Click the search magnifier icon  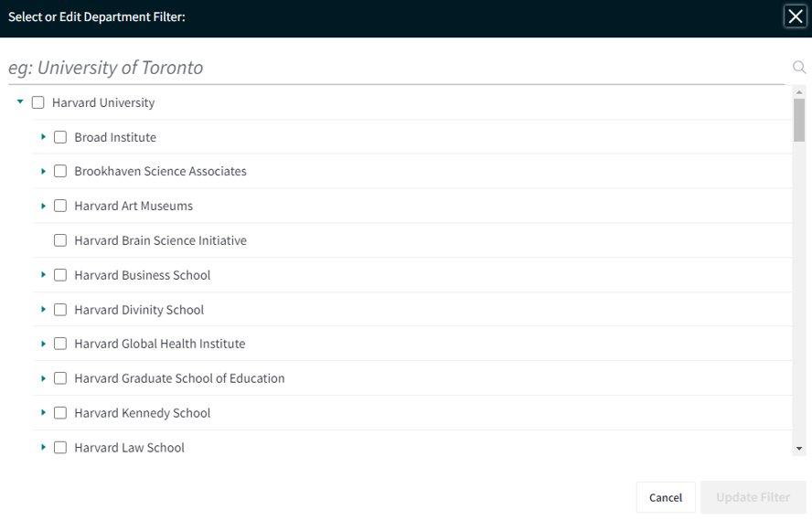pos(799,68)
